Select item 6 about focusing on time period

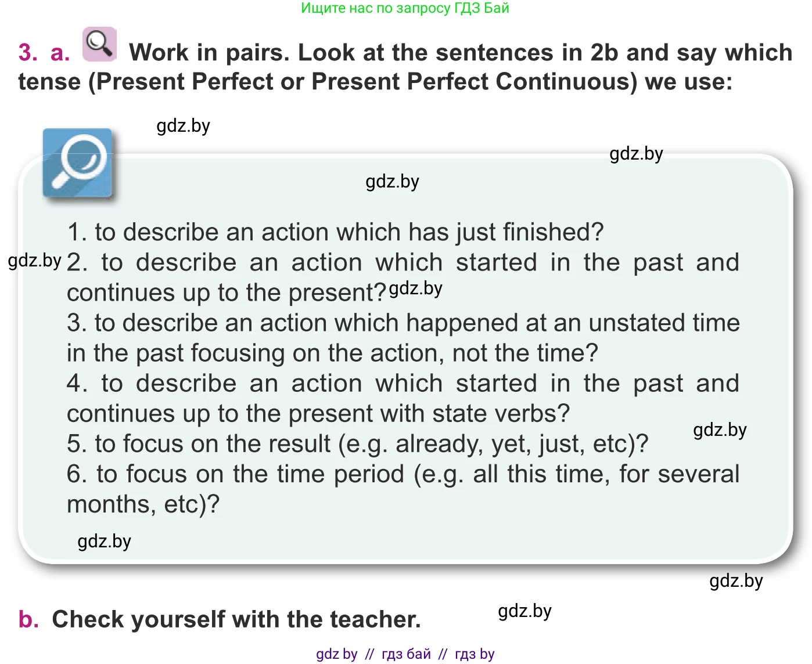tap(403, 489)
